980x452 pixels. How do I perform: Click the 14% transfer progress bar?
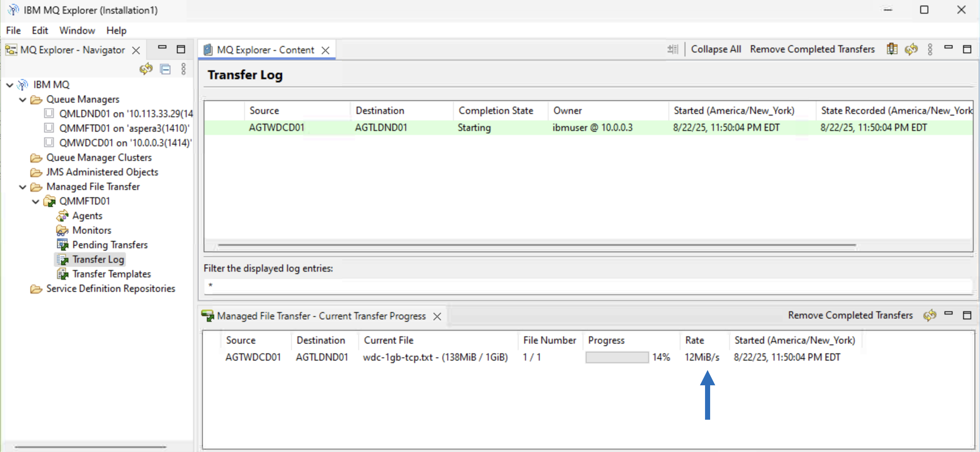tap(617, 357)
